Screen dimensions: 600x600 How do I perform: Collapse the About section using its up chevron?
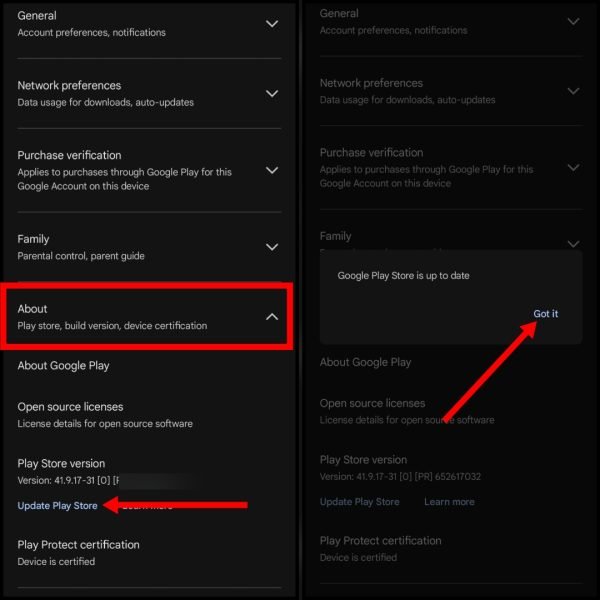pyautogui.click(x=272, y=316)
